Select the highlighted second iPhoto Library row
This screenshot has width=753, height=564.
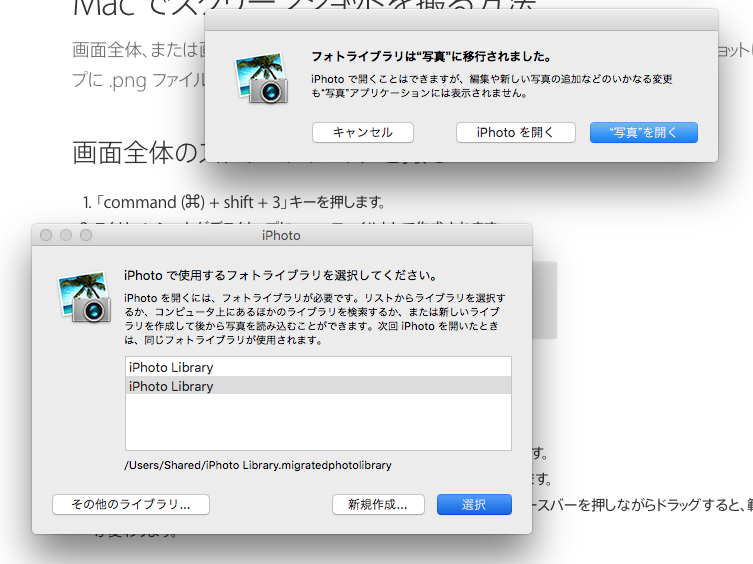tap(318, 386)
